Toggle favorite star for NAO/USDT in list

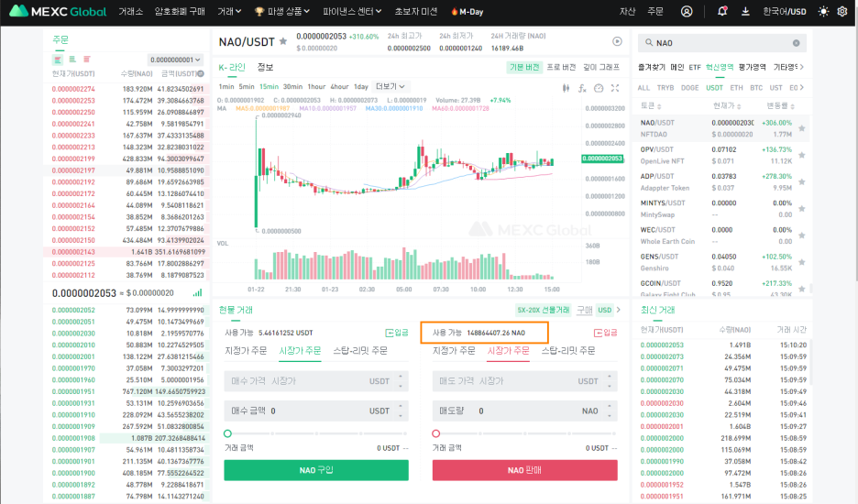click(802, 128)
